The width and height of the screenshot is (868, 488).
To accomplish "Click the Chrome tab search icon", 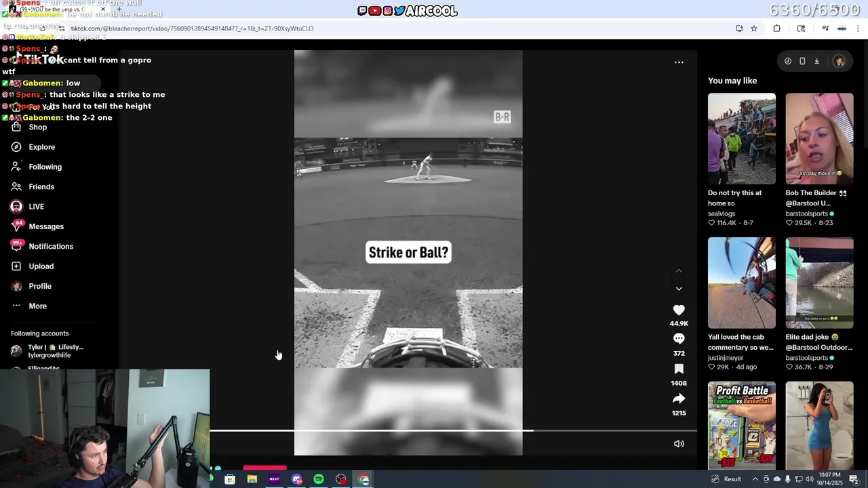I will click(x=801, y=28).
